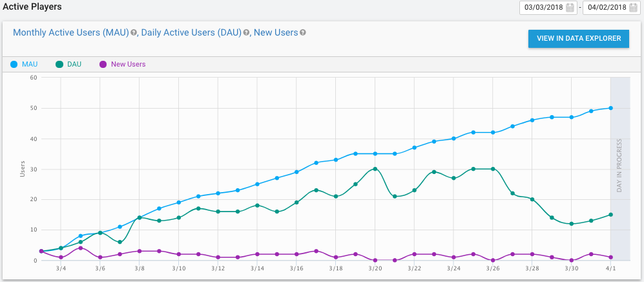
Task: Click the 03/03/2018 start date field
Action: click(543, 8)
